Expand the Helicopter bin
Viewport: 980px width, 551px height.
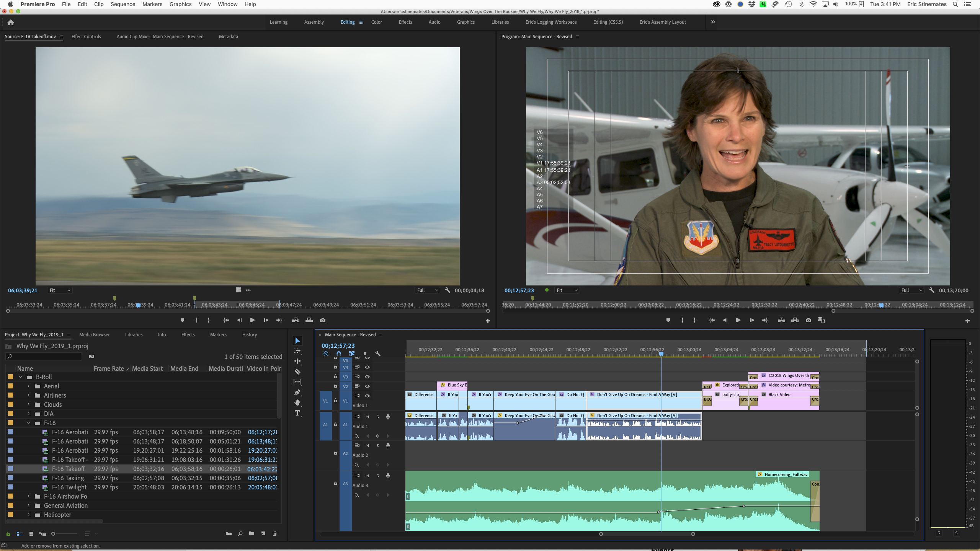click(x=28, y=515)
